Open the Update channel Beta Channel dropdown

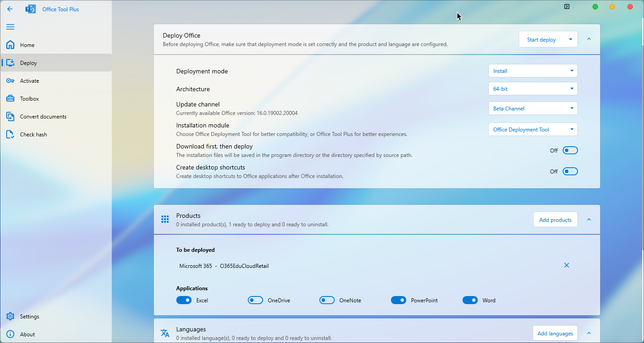tap(533, 108)
